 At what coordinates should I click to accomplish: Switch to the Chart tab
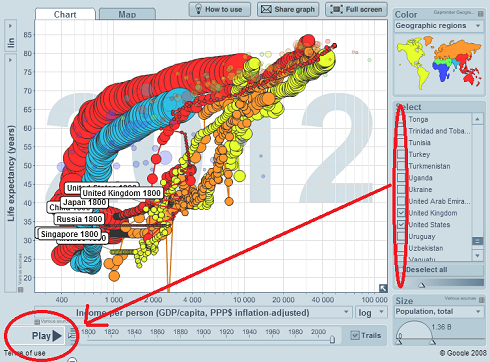pos(65,14)
